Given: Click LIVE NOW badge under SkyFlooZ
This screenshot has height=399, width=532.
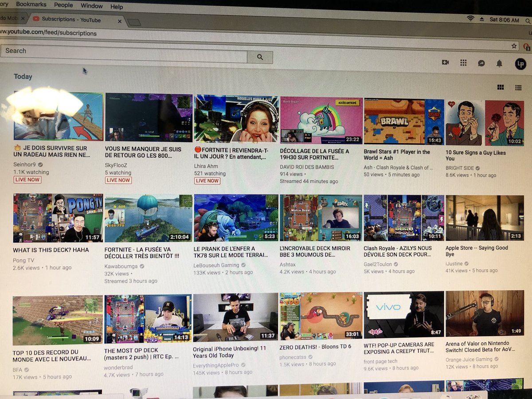Looking at the screenshot, I should (118, 180).
